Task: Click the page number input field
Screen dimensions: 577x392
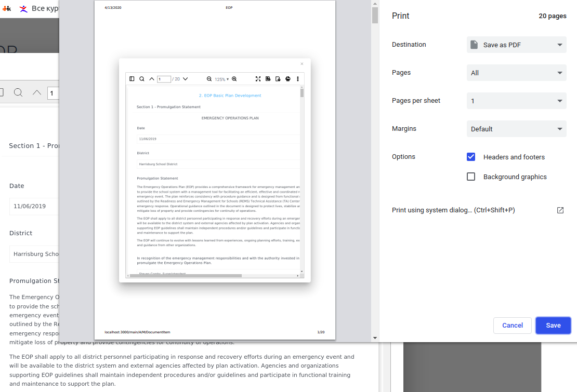Action: coord(164,78)
